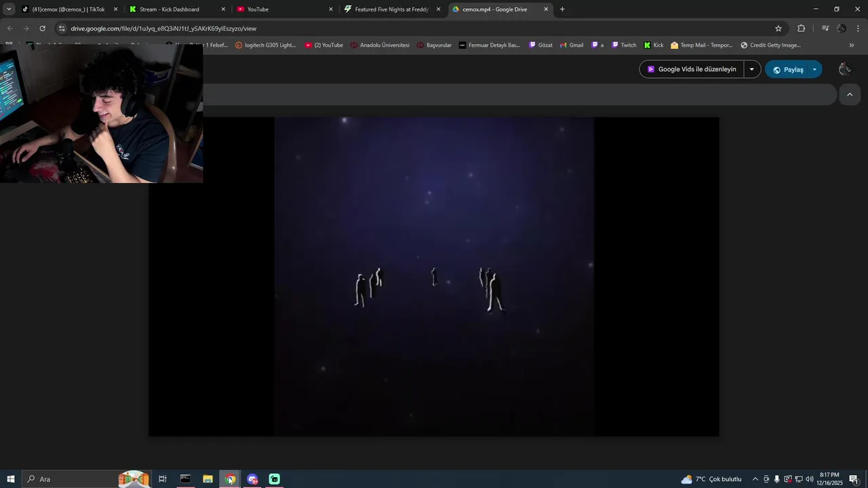Image resolution: width=868 pixels, height=488 pixels.
Task: Open the volume speaker tray icon
Action: click(x=810, y=479)
